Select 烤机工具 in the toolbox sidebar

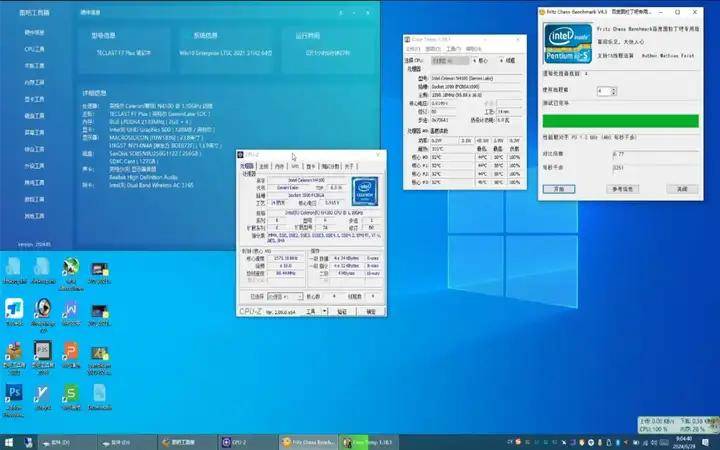point(34,182)
